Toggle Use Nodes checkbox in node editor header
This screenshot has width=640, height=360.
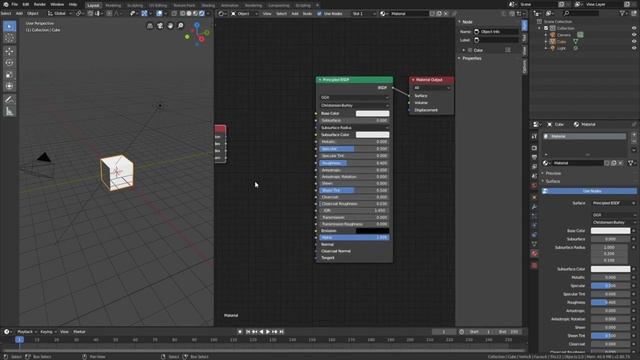point(319,13)
